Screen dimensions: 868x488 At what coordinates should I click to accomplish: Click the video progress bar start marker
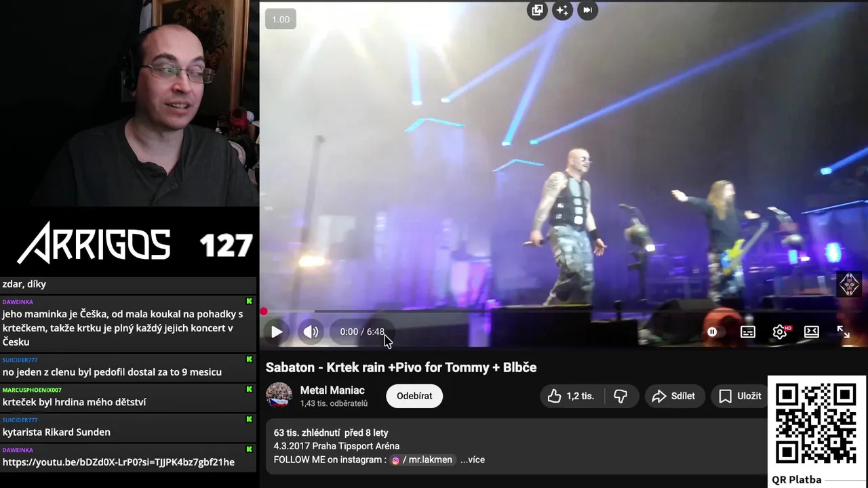click(263, 312)
